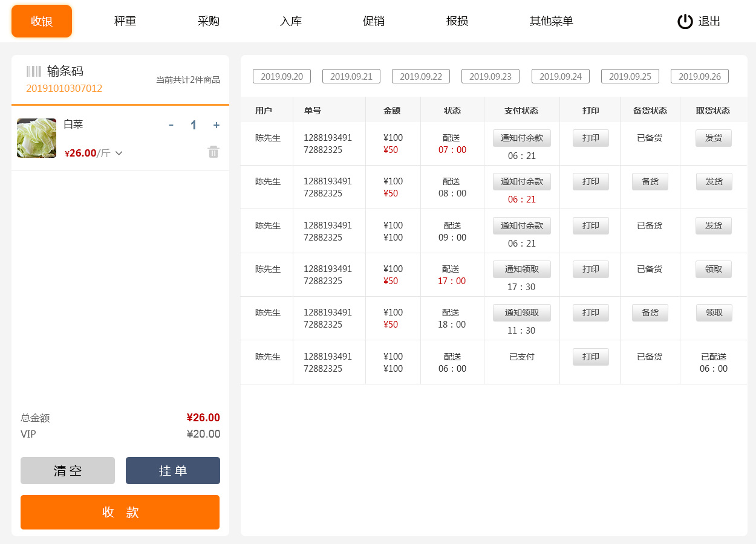Screen dimensions: 756x544
Task: Click the barcode icon beside 输条码
Action: click(x=34, y=71)
